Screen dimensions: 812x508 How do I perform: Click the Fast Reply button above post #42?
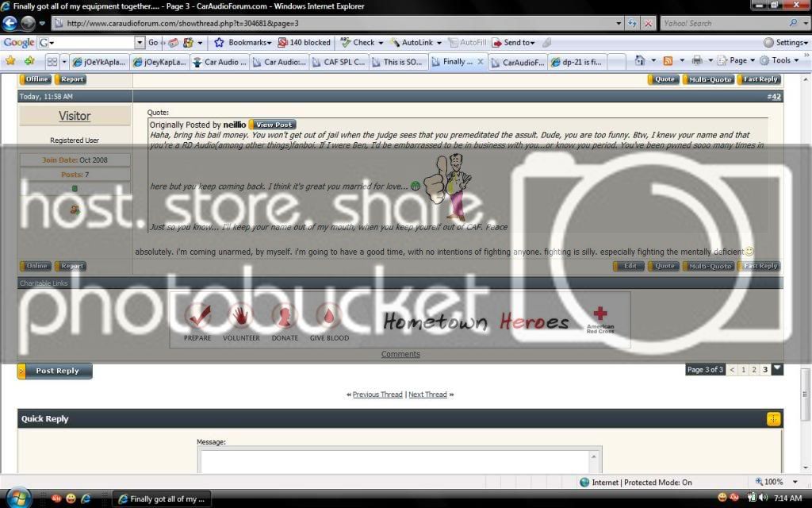760,79
